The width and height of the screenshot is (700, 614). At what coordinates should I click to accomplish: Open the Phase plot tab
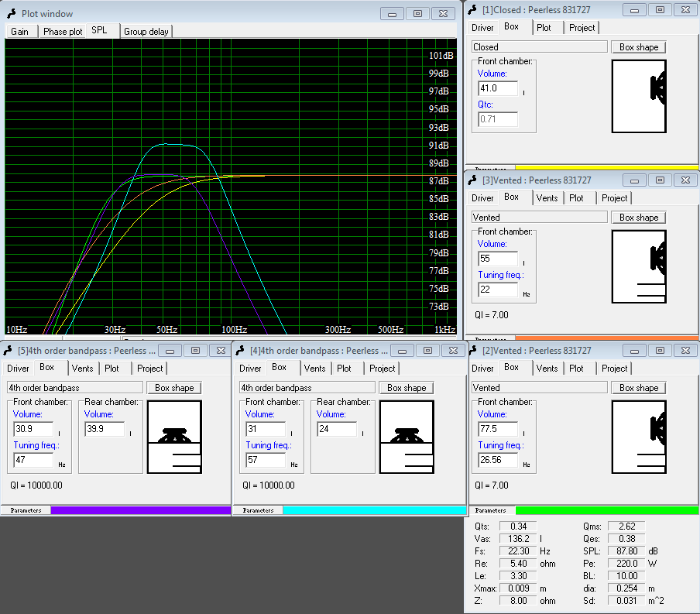pyautogui.click(x=63, y=32)
